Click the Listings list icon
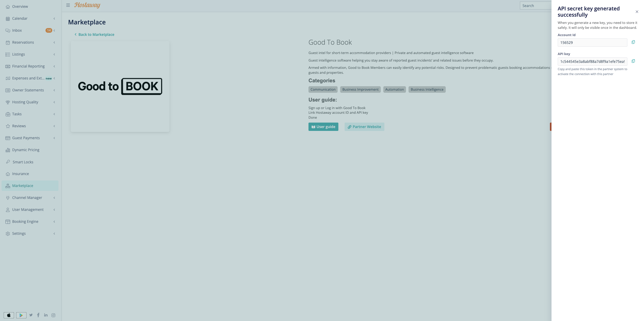644x321 pixels. (8, 54)
